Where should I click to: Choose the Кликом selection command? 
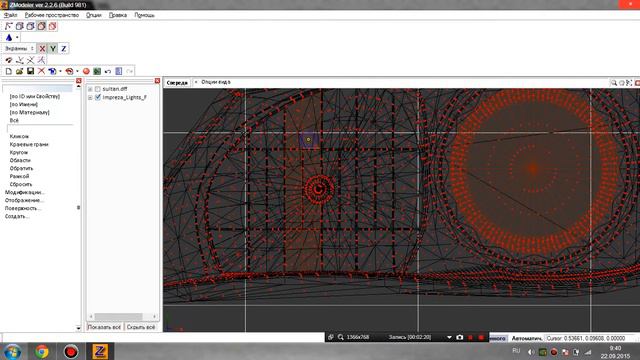pyautogui.click(x=19, y=136)
